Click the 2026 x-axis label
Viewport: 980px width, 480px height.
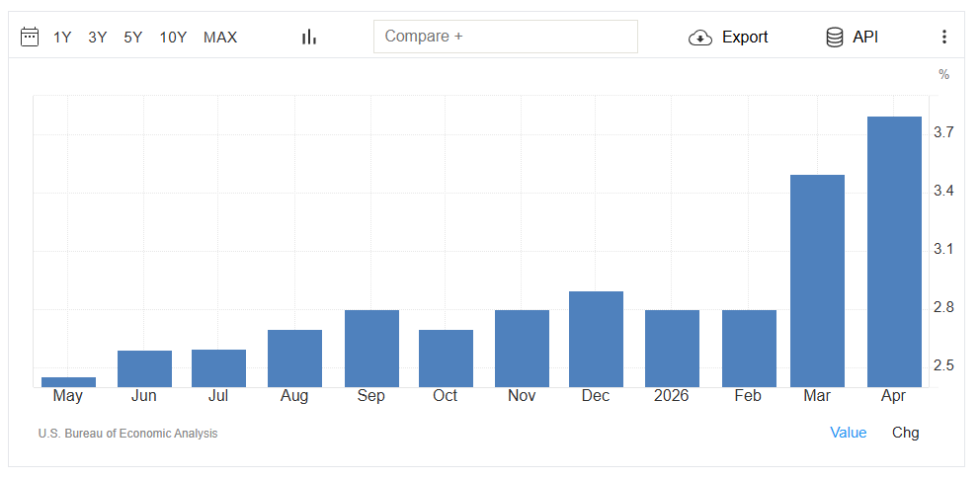pos(671,396)
